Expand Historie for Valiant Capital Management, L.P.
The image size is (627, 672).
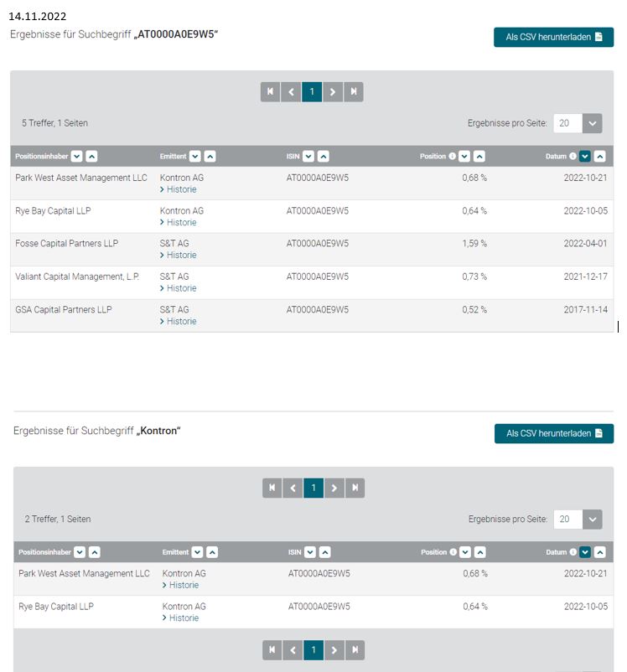point(181,288)
